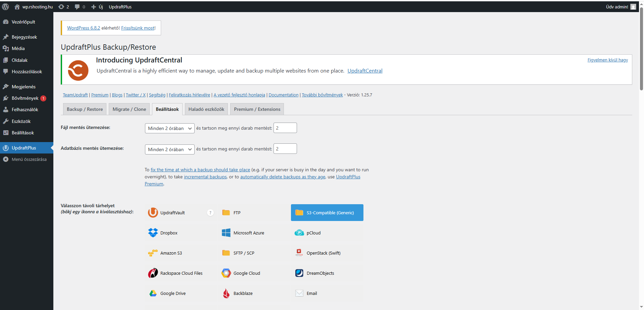Change number of file backups to keep
The width and height of the screenshot is (644, 310).
pyautogui.click(x=285, y=128)
